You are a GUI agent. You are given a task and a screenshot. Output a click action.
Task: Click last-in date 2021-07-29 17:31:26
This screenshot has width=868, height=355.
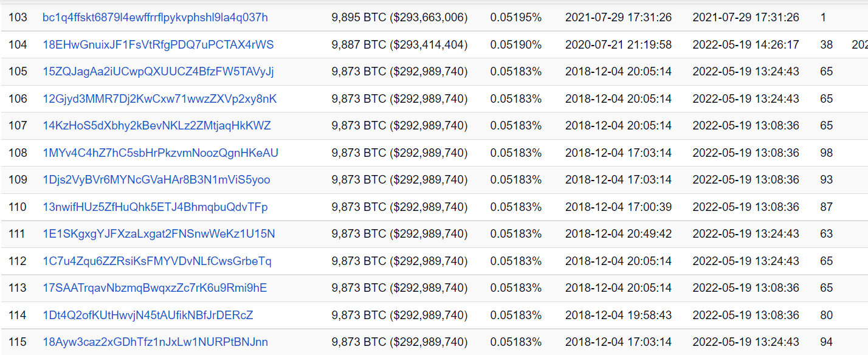[x=746, y=17]
